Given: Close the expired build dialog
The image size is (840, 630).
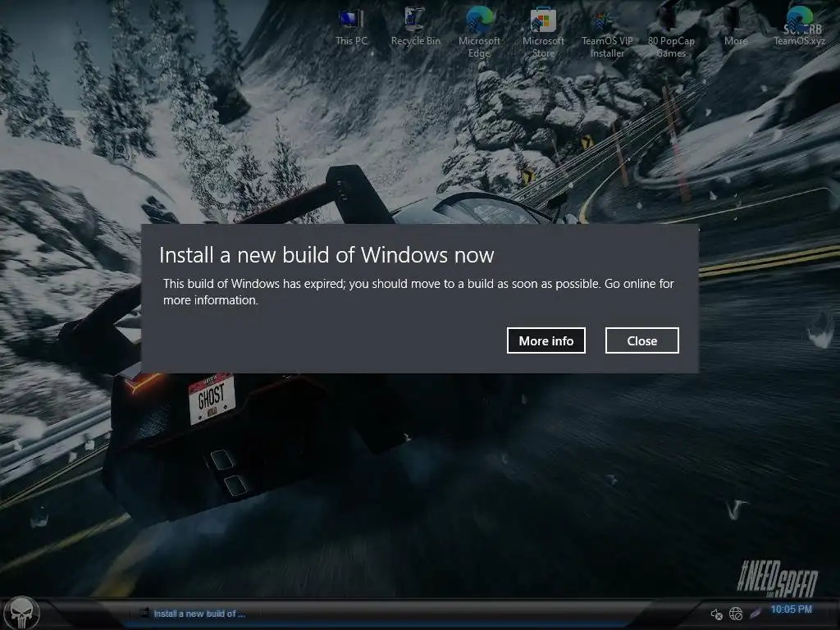Looking at the screenshot, I should click(x=641, y=340).
